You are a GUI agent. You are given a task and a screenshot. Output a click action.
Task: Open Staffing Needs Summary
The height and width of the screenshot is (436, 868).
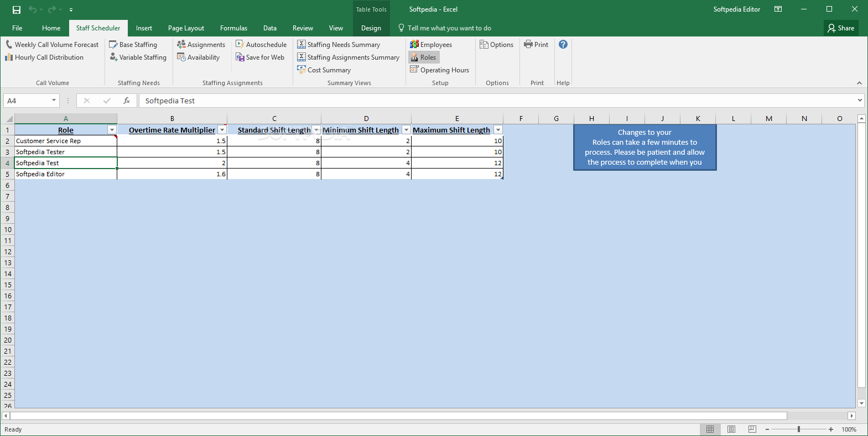339,44
